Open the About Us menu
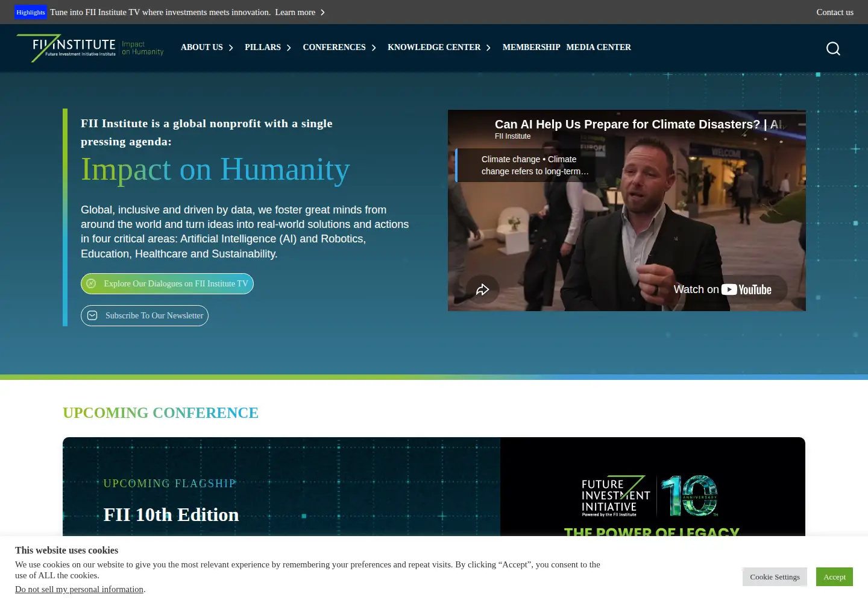Image resolution: width=868 pixels, height=603 pixels. [x=202, y=47]
